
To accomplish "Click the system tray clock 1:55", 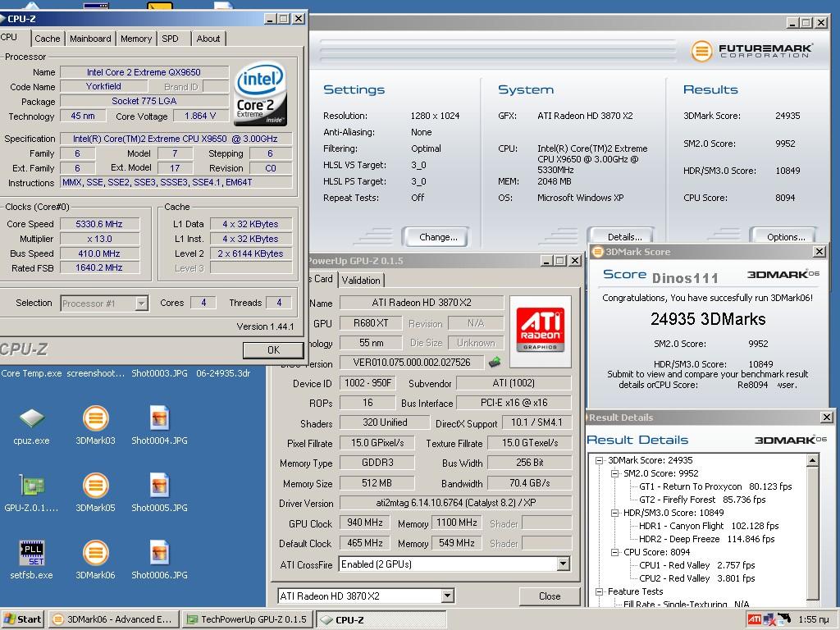I will click(813, 619).
